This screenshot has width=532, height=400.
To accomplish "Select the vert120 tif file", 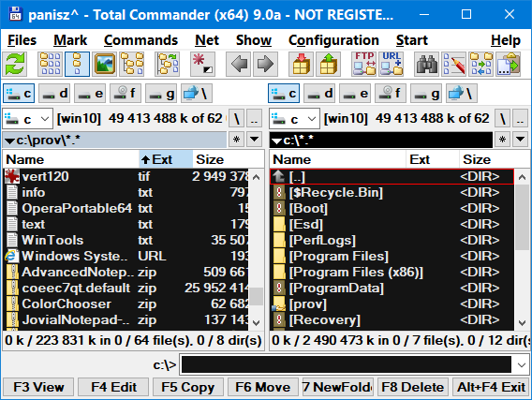I will click(x=126, y=176).
